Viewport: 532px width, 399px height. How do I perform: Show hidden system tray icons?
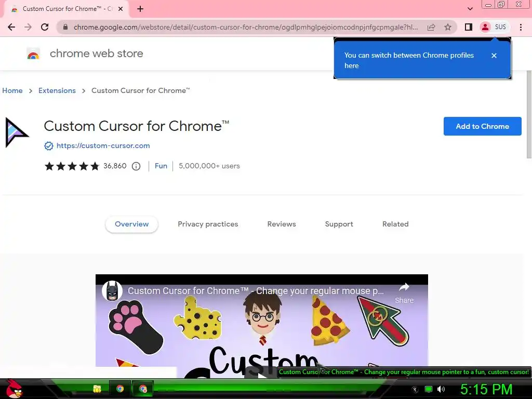click(415, 390)
